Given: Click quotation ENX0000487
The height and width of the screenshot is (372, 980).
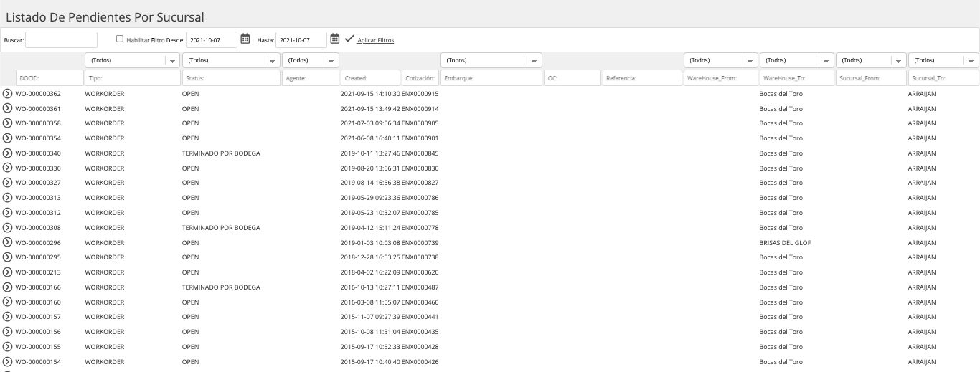Looking at the screenshot, I should pyautogui.click(x=420, y=287).
